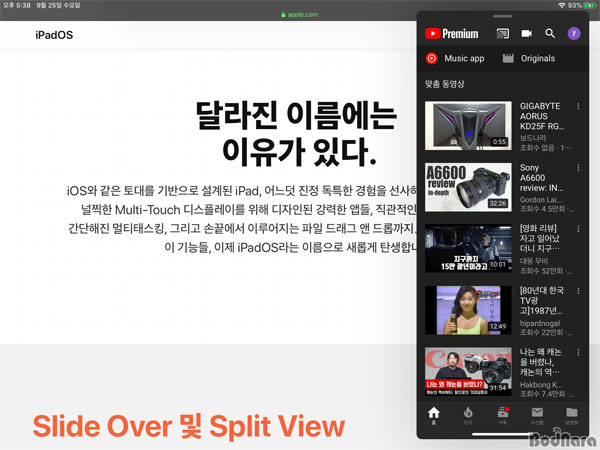Tap the Slide Over grabber handle
Screen dimensions: 600x450
503,16
